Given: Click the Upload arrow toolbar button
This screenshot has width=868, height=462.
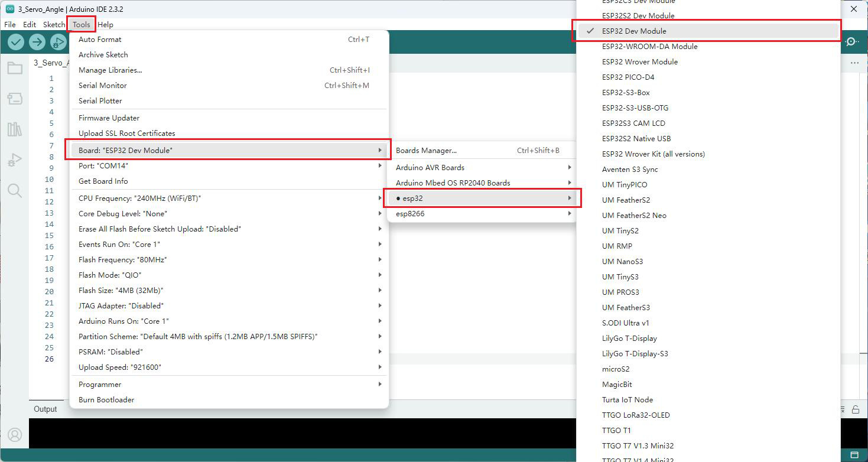Looking at the screenshot, I should [x=37, y=42].
